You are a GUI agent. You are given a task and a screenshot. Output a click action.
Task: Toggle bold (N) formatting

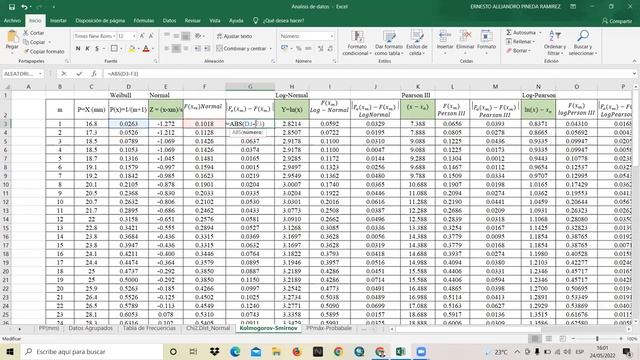[x=78, y=49]
